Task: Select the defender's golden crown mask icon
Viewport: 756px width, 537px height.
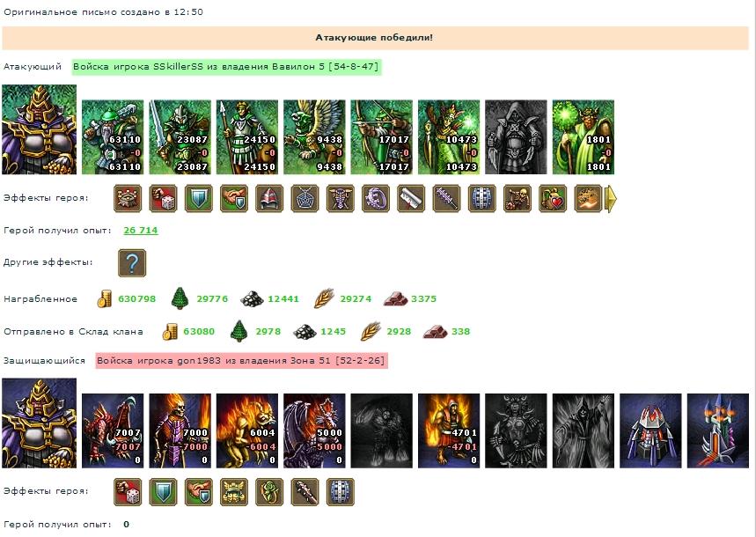Action: (234, 491)
